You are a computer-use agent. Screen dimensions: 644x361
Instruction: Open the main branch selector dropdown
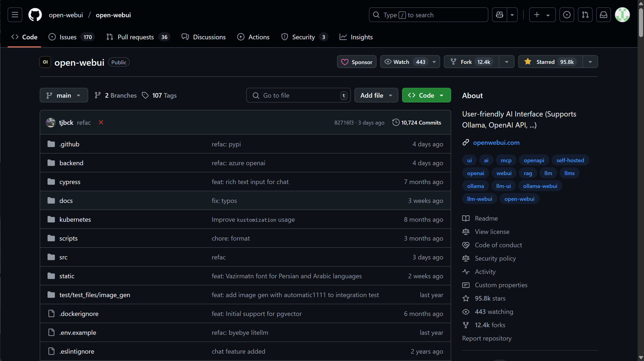point(64,95)
